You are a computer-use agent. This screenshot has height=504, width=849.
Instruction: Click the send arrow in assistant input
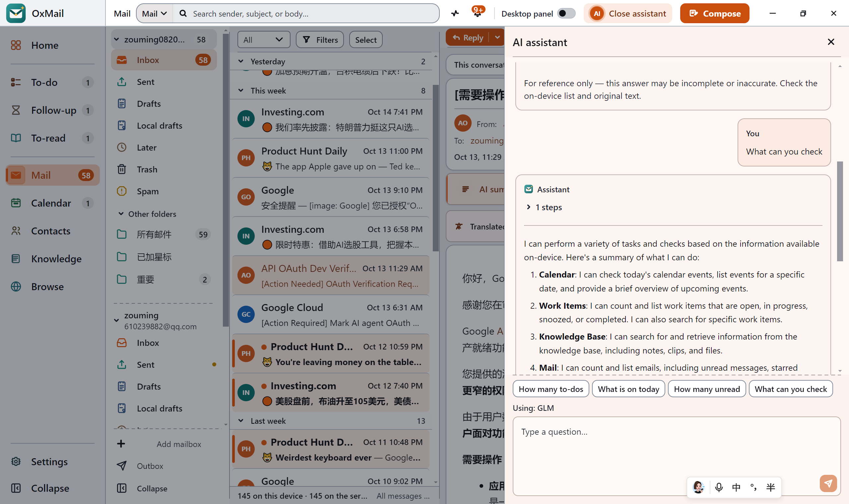point(828,483)
